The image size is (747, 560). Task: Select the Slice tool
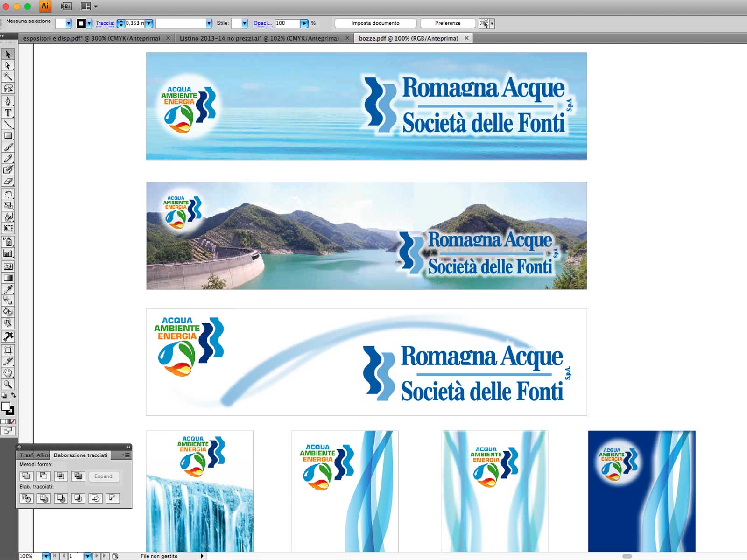(x=8, y=361)
